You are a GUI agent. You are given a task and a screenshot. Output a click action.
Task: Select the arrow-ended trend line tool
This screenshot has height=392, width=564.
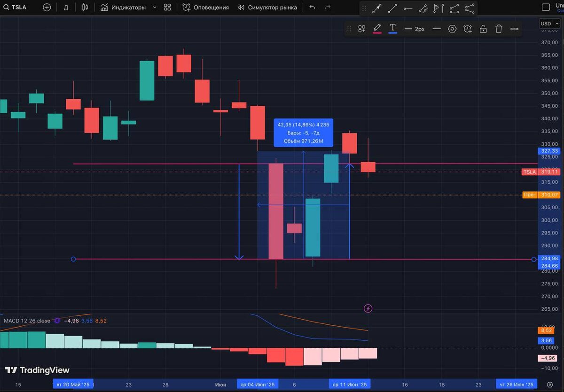pos(377,8)
